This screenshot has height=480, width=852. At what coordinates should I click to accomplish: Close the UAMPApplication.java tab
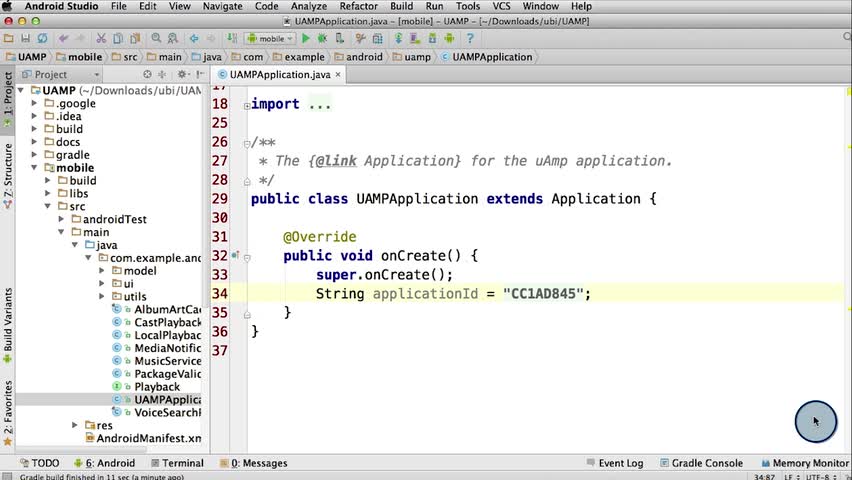[x=338, y=74]
